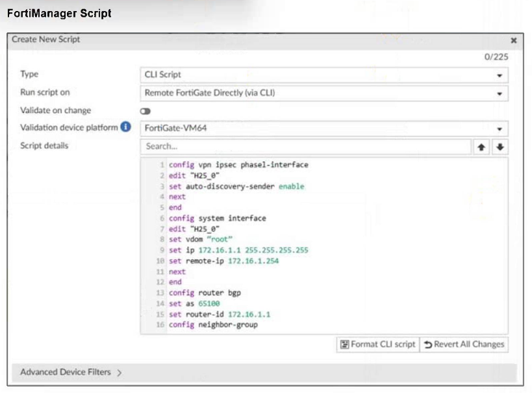The width and height of the screenshot is (532, 393).
Task: Click Revert All Changes
Action: [464, 344]
